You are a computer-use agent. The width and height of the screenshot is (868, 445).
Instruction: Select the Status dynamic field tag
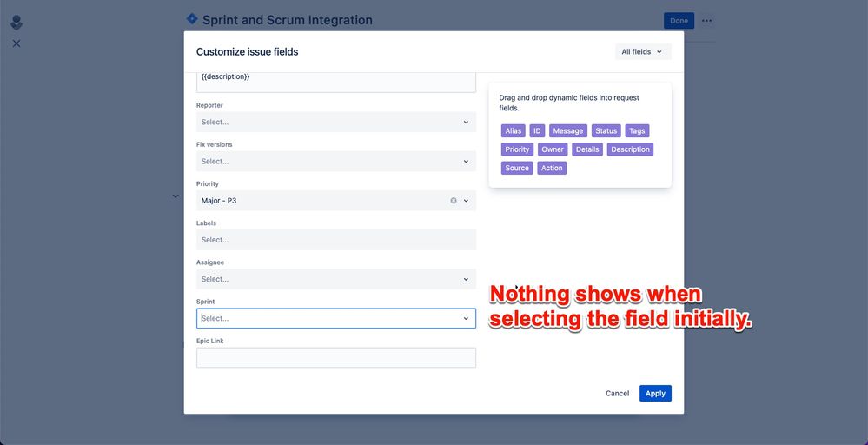click(x=606, y=130)
